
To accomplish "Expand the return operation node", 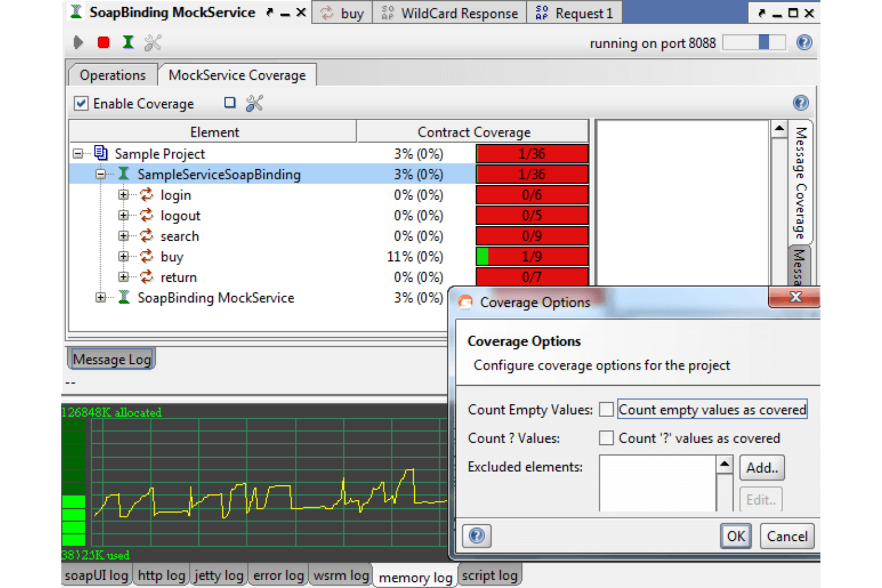I will pos(123,277).
